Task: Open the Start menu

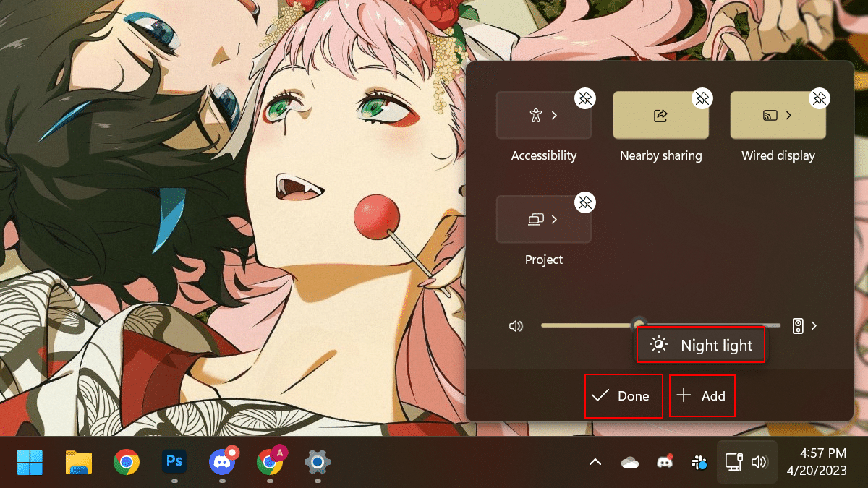Action: (30, 462)
